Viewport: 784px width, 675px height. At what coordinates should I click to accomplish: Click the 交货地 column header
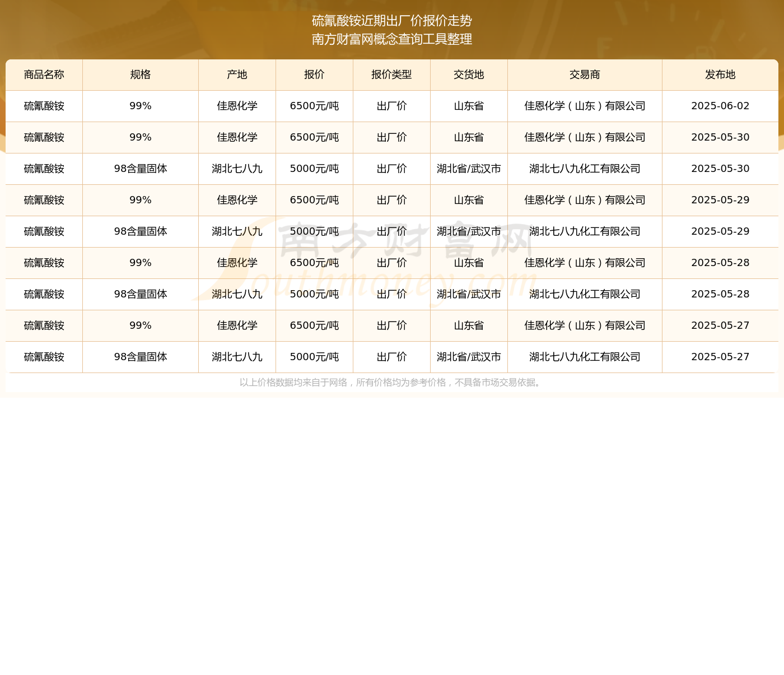click(469, 75)
